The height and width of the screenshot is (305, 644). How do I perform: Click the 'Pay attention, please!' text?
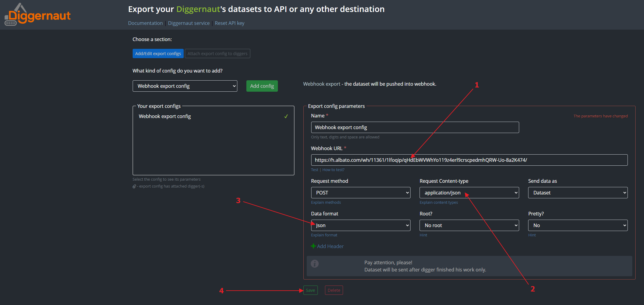click(388, 262)
